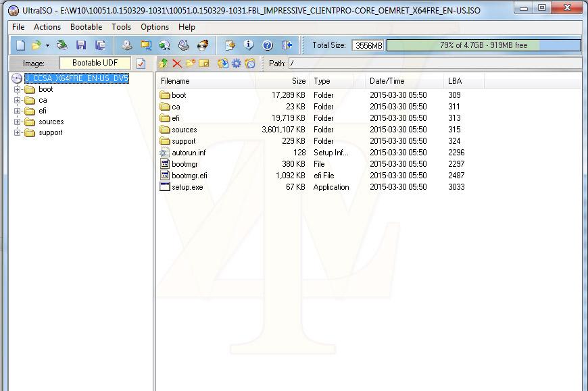This screenshot has height=391, width=588.
Task: Click the Info properties icon
Action: pos(249,45)
